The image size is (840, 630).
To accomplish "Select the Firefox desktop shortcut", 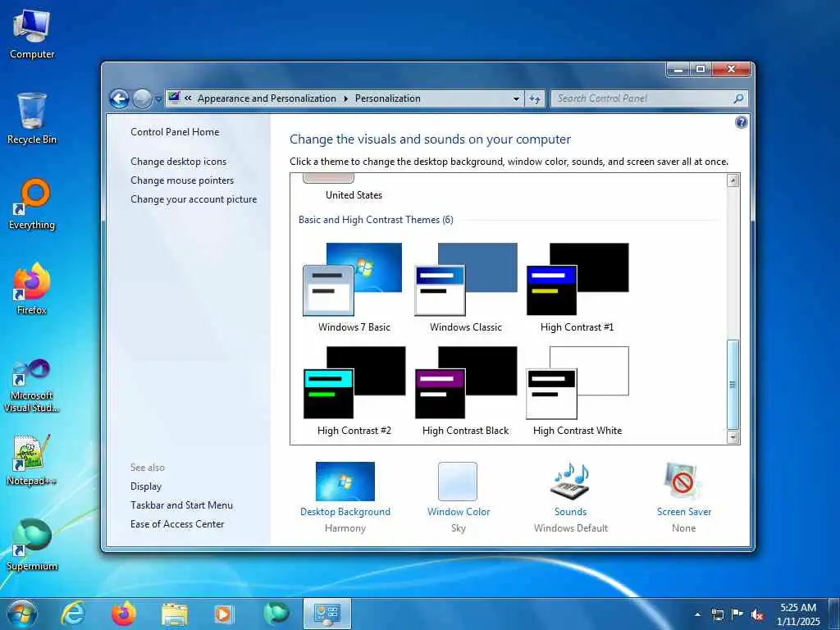I will coord(32,290).
